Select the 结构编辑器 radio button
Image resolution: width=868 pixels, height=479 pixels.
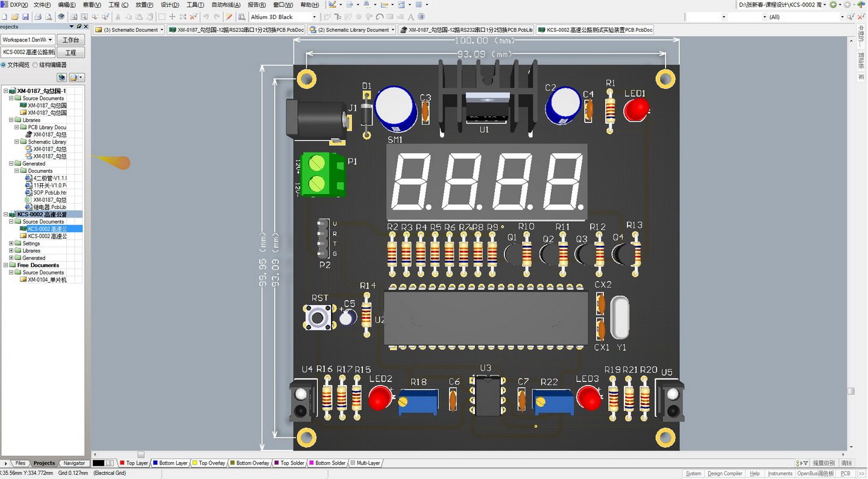(x=36, y=65)
